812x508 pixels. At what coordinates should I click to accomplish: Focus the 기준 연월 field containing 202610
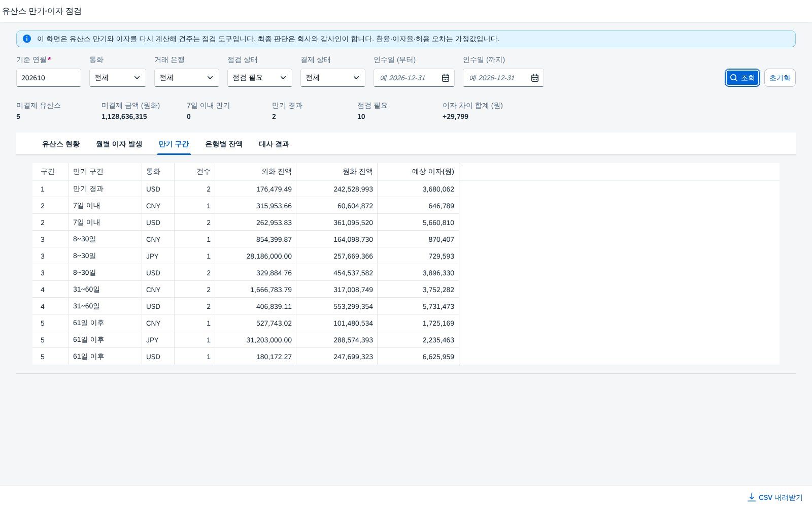pos(49,78)
